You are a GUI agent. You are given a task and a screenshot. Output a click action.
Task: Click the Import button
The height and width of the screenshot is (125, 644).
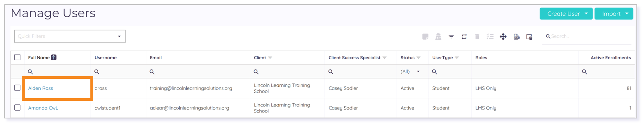tap(614, 13)
